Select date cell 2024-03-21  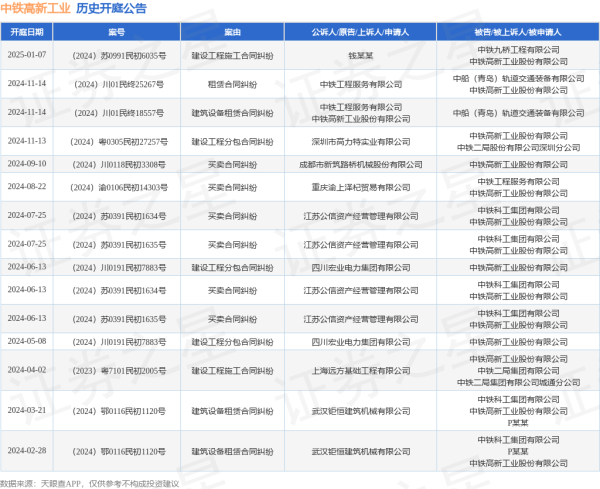(27, 410)
